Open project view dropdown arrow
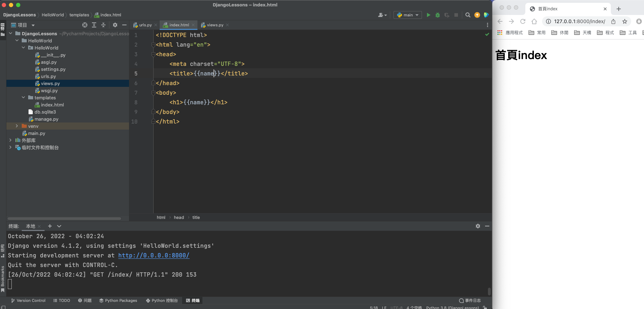The height and width of the screenshot is (309, 644). click(x=33, y=25)
